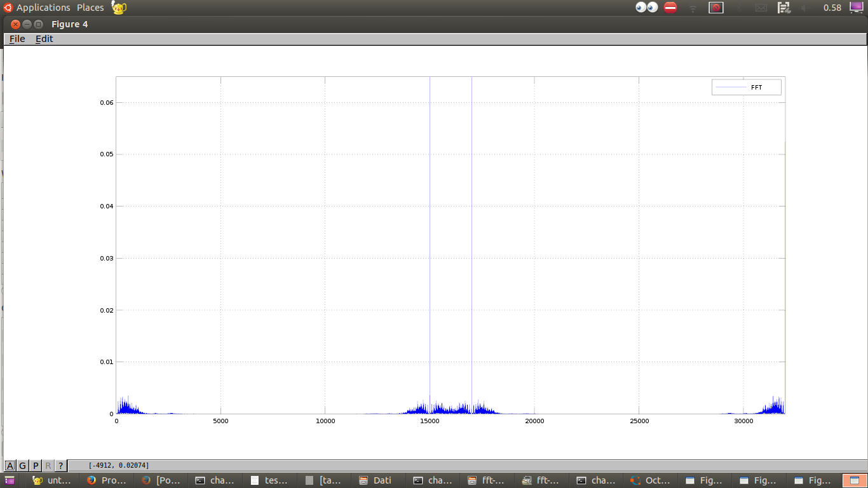Screen dimensions: 868x488
Task: Open the mail envelope indicator
Action: 761,8
